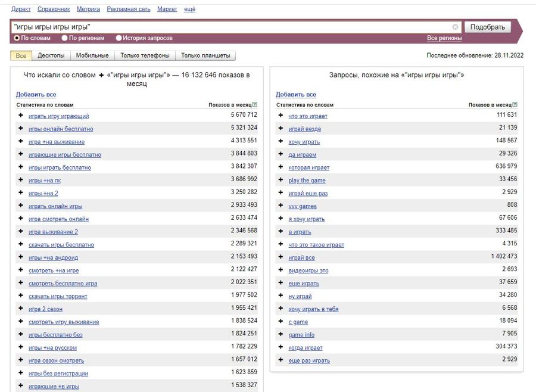Image resolution: width=536 pixels, height=392 pixels.
Task: Open the 'которая играет' query link
Action: coord(309,167)
